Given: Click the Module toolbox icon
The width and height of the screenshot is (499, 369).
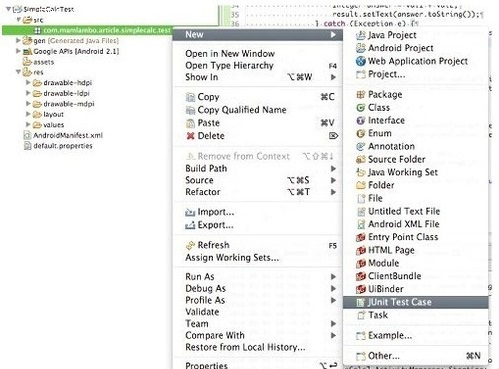Looking at the screenshot, I should 361,263.
